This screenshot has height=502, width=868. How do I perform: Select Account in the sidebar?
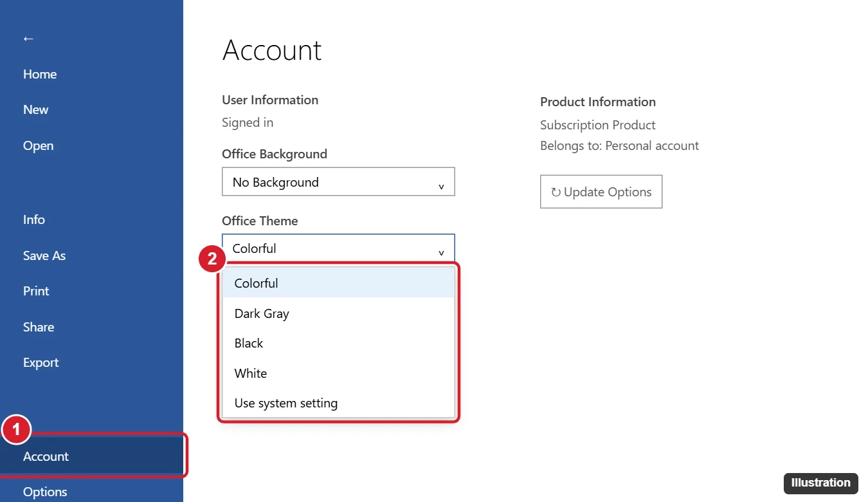pos(91,456)
